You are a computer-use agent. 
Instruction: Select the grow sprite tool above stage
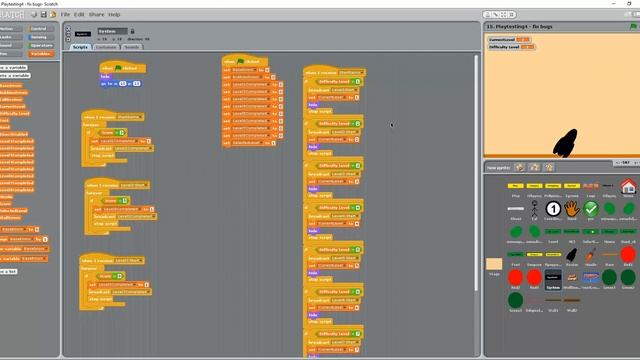coord(503,15)
